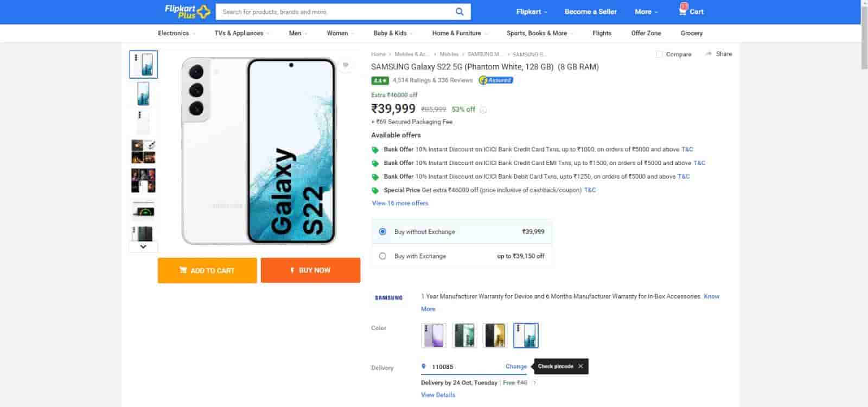
Task: Add product to wishlist with heart icon
Action: point(346,65)
